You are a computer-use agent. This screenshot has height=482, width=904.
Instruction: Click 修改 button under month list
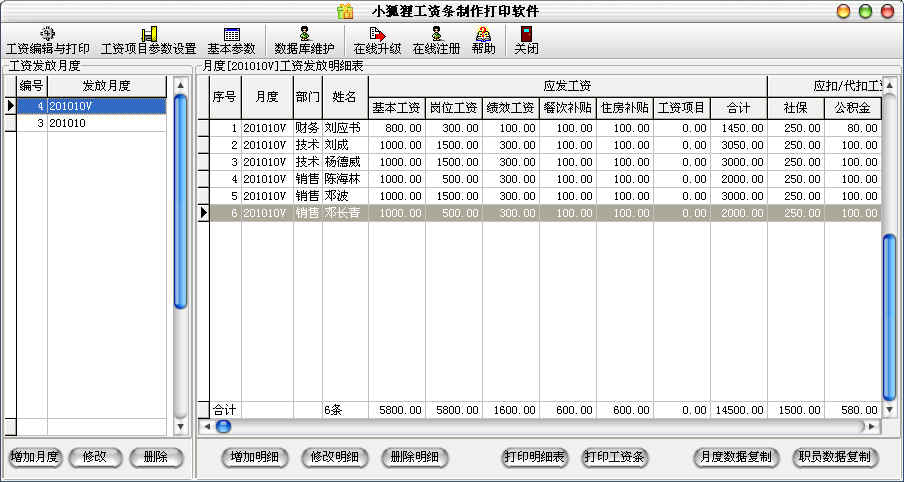(x=95, y=457)
